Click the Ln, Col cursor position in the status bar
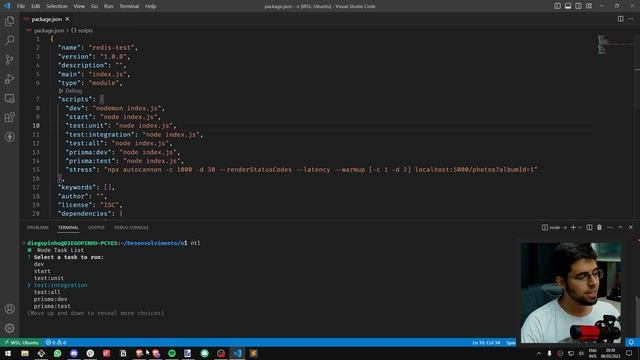 (486, 342)
